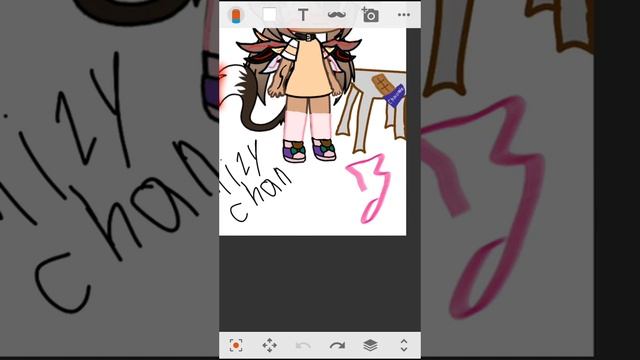The width and height of the screenshot is (640, 360).
Task: Select the Text tool
Action: [x=303, y=15]
